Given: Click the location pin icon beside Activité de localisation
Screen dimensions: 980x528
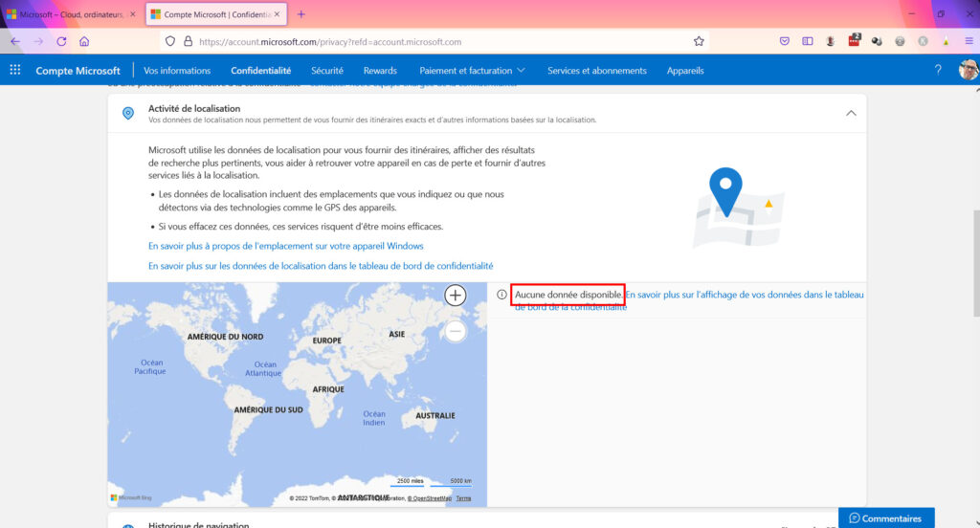Looking at the screenshot, I should click(128, 113).
